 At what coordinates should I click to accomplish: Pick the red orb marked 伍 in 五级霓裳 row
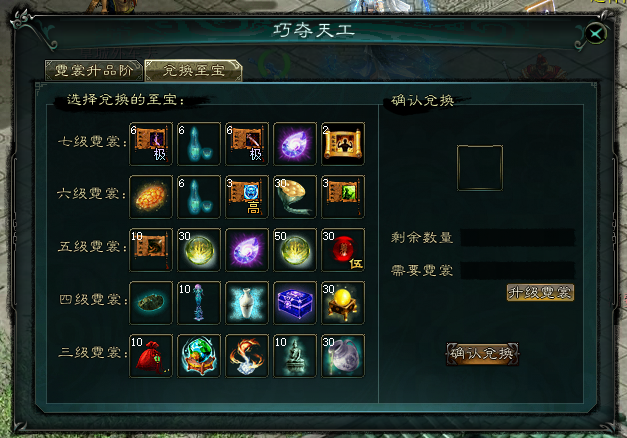coord(343,250)
